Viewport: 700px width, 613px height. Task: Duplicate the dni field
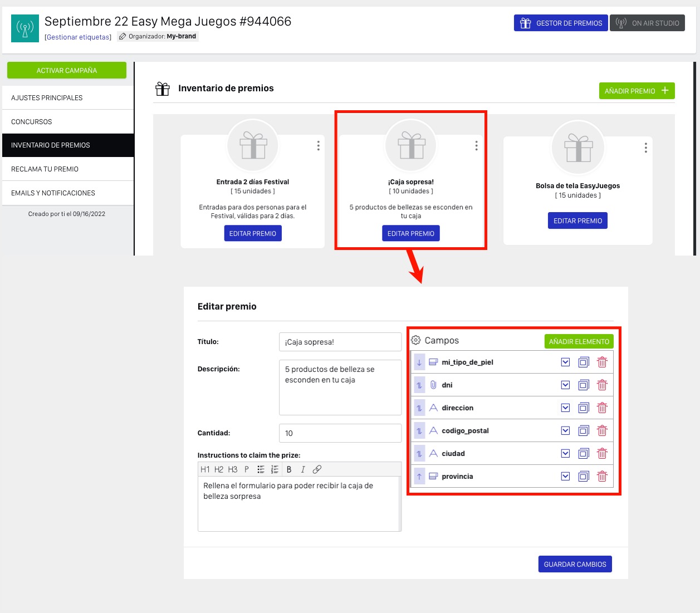point(584,385)
